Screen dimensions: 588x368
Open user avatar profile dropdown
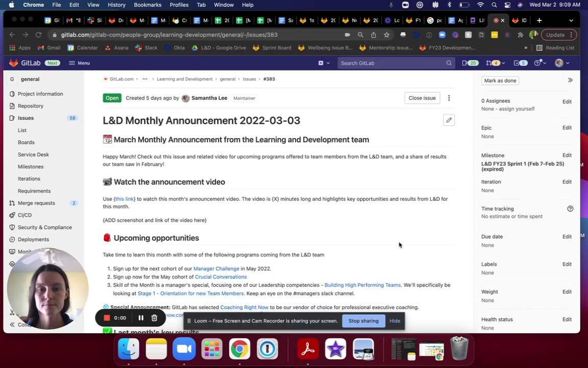click(x=562, y=63)
